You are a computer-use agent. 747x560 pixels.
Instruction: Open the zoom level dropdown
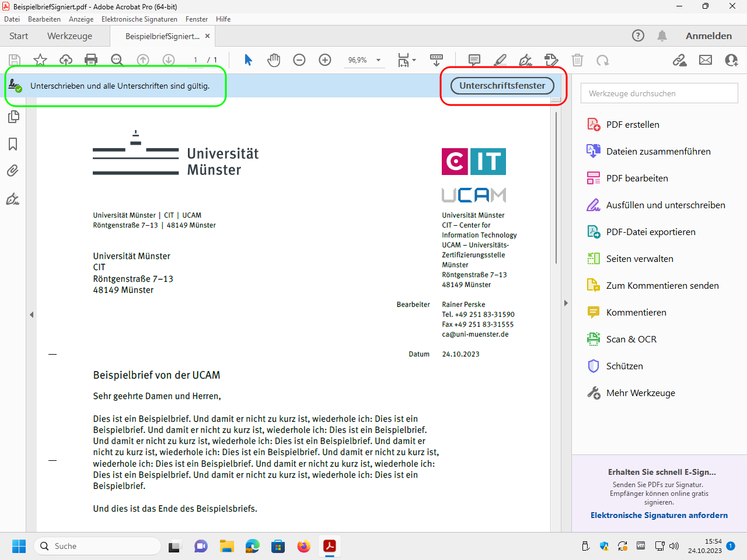pyautogui.click(x=378, y=60)
